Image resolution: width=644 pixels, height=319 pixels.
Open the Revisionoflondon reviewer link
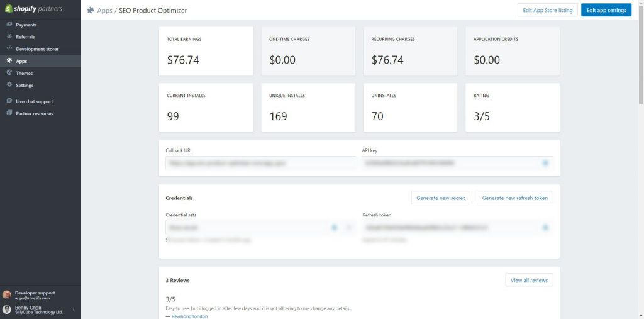189,316
